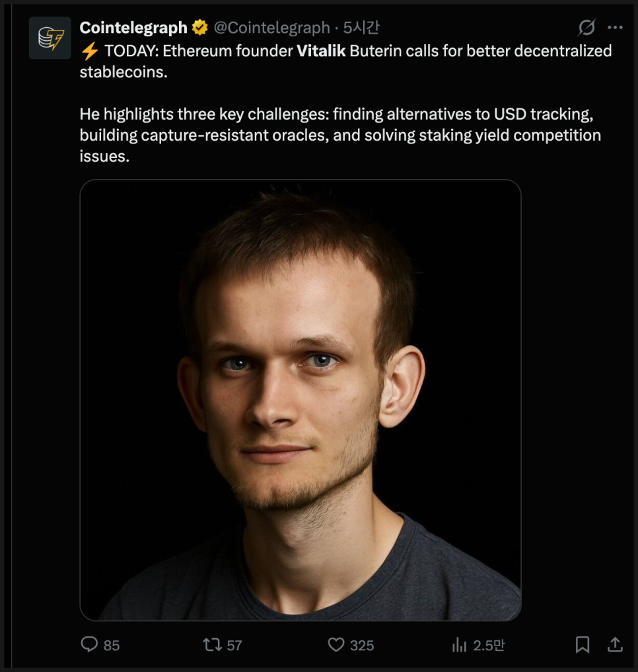Open Grok actions icon on tweet
638x672 pixels.
pos(586,28)
